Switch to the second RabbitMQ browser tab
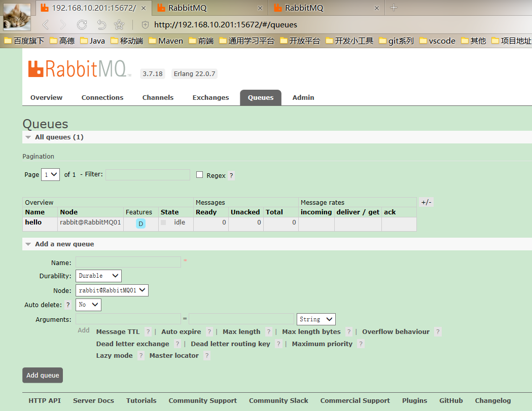The height and width of the screenshot is (411, 532). click(x=210, y=8)
